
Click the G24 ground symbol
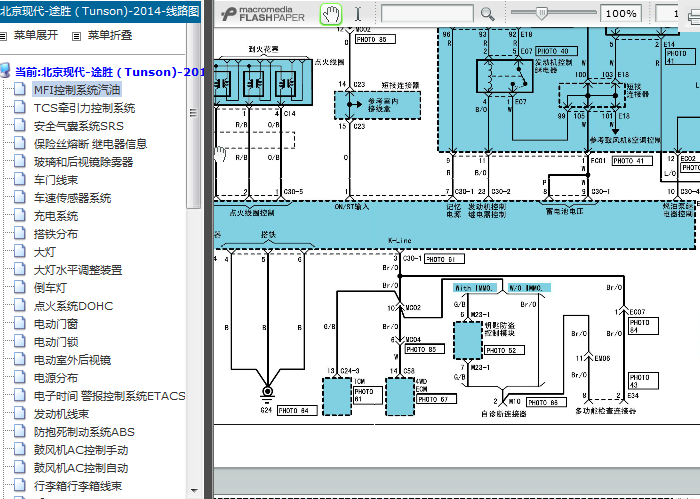pyautogui.click(x=267, y=393)
